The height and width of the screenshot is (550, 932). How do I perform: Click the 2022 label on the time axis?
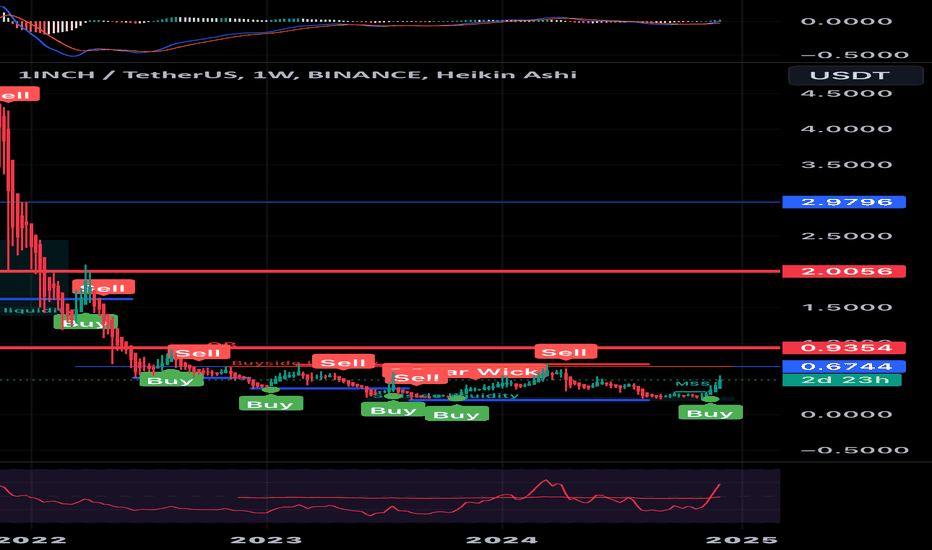click(33, 540)
